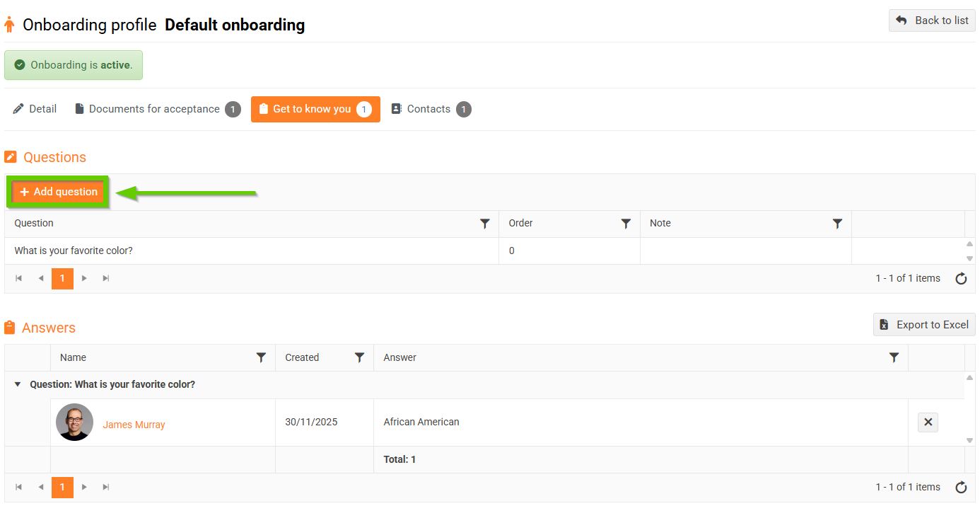Go back to list

932,21
